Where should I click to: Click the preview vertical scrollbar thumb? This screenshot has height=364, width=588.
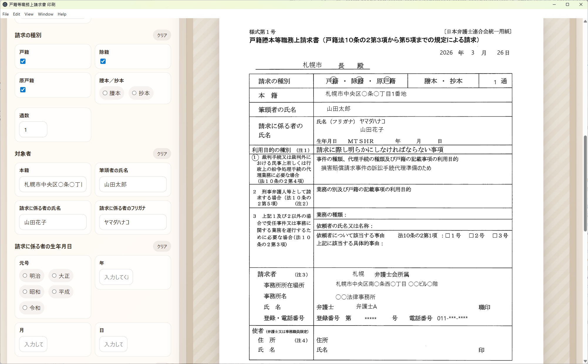[585, 184]
